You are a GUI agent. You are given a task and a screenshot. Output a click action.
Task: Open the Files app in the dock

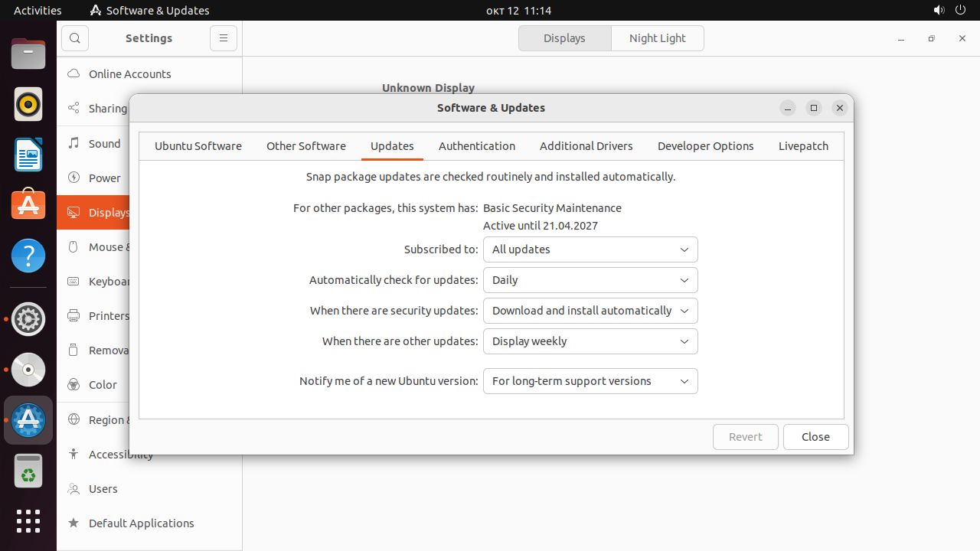click(x=28, y=54)
